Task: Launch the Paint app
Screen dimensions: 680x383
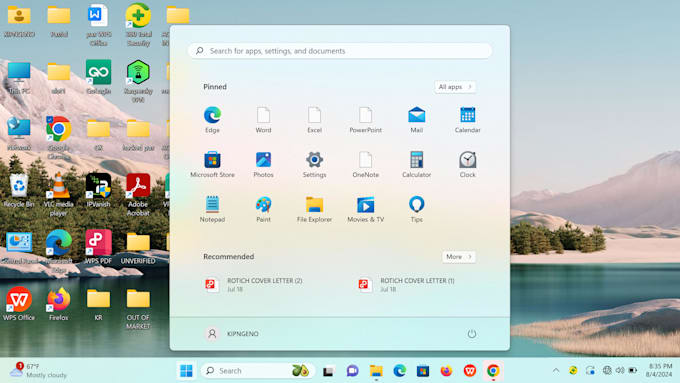Action: tap(263, 209)
